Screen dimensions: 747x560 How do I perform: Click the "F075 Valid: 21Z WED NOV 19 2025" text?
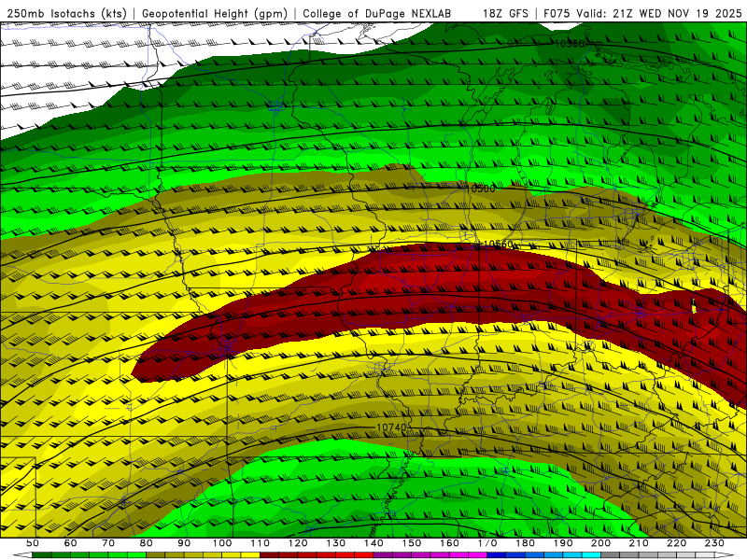tap(642, 13)
